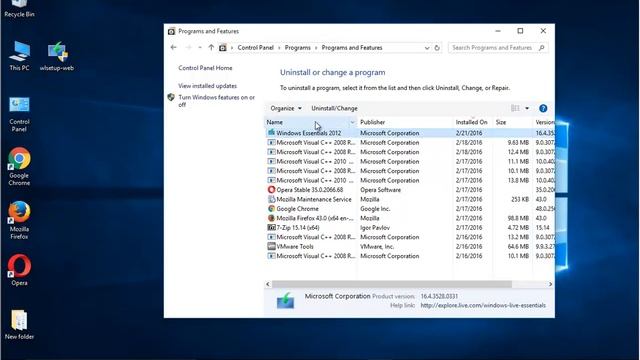Click the 253 KB size cell
This screenshot has height=360, width=640.
pyautogui.click(x=520, y=199)
